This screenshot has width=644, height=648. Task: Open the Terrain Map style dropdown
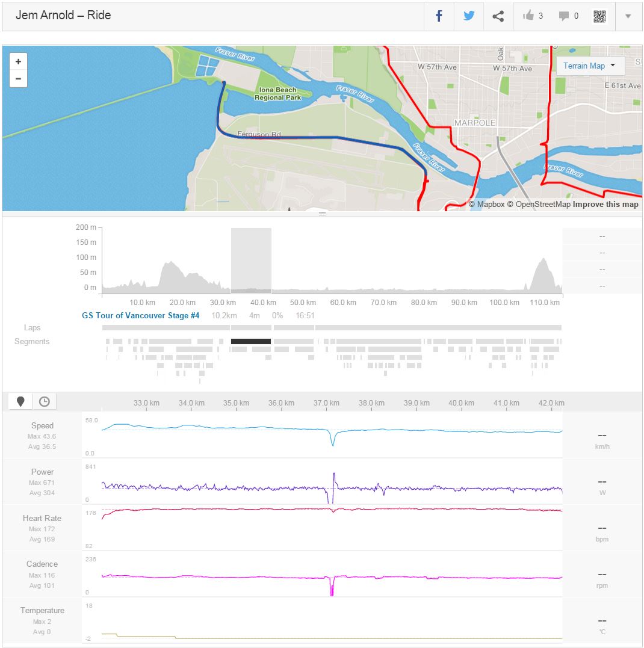[590, 66]
